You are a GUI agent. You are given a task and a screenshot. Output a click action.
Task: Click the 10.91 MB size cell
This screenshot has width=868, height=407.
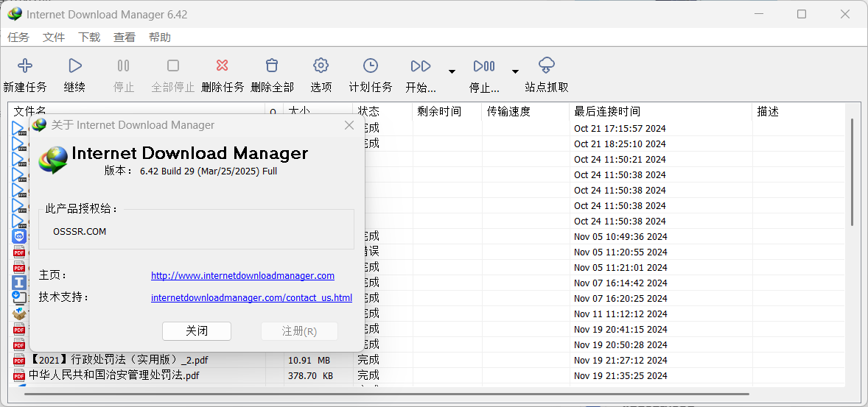[309, 361]
